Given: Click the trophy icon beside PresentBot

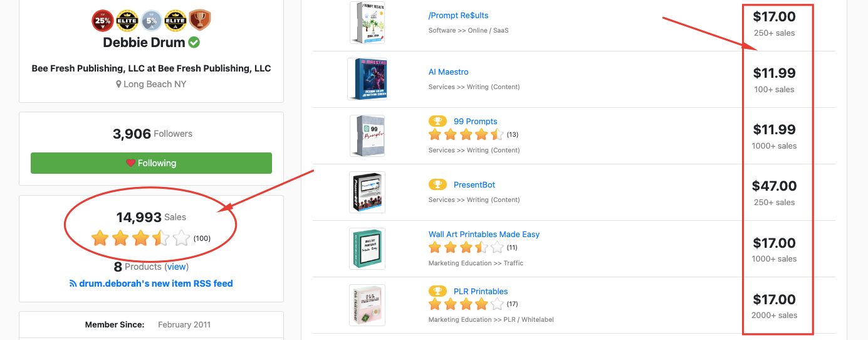Looking at the screenshot, I should 437,184.
